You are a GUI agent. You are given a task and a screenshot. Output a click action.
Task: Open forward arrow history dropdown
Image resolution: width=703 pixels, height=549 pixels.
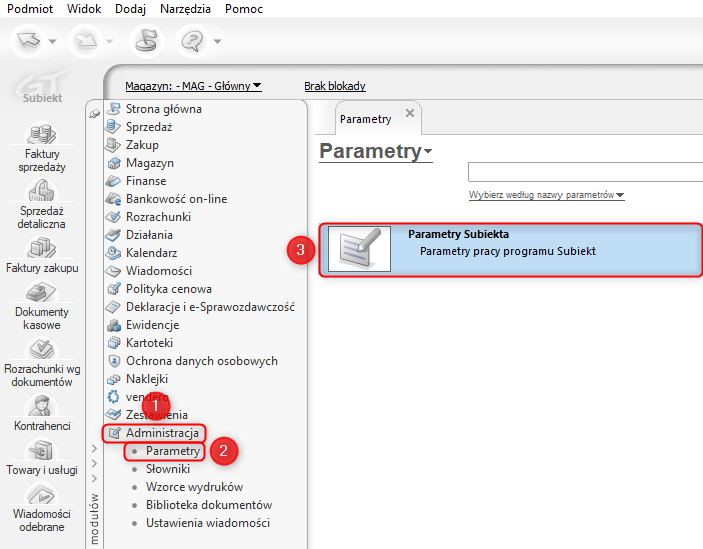109,41
